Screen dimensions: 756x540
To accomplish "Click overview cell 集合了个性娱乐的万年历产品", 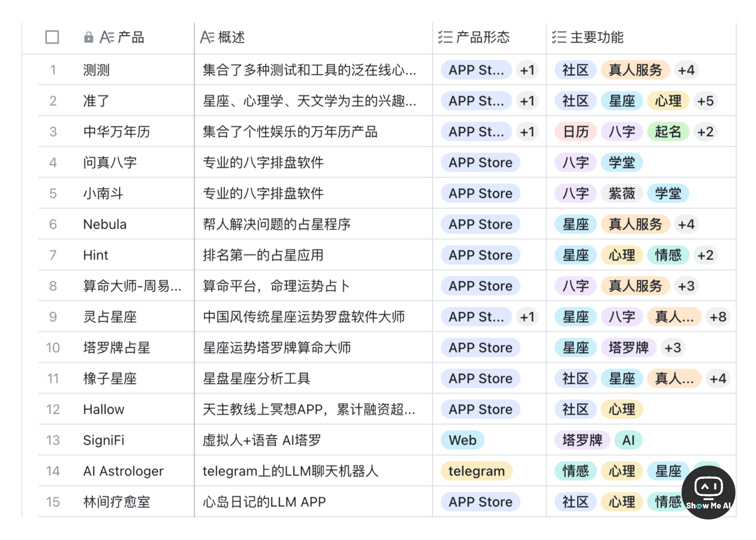I will (290, 132).
